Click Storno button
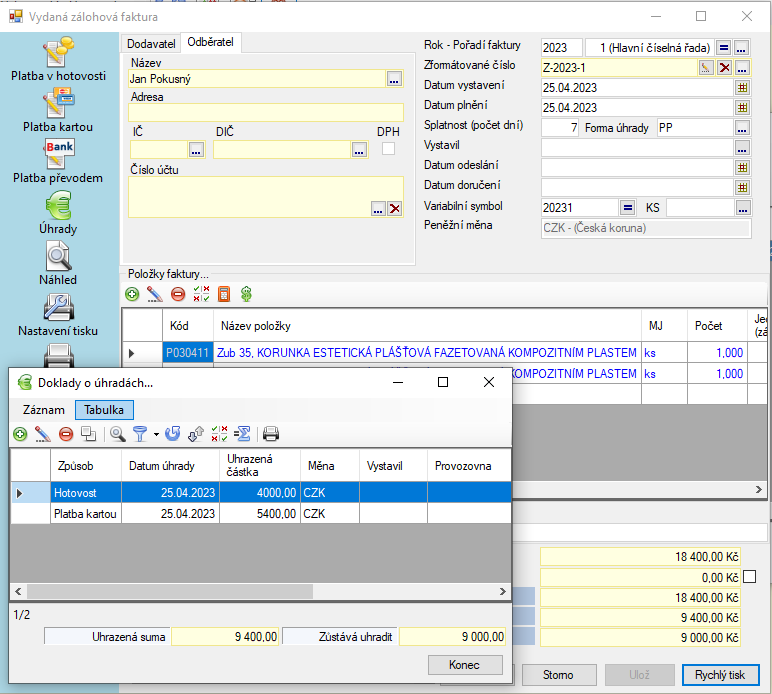 tap(558, 675)
